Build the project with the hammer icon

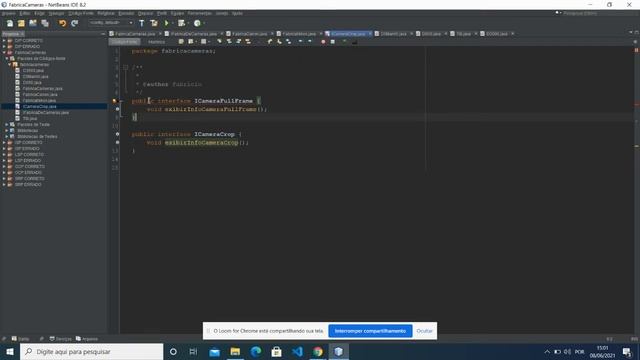[x=142, y=23]
